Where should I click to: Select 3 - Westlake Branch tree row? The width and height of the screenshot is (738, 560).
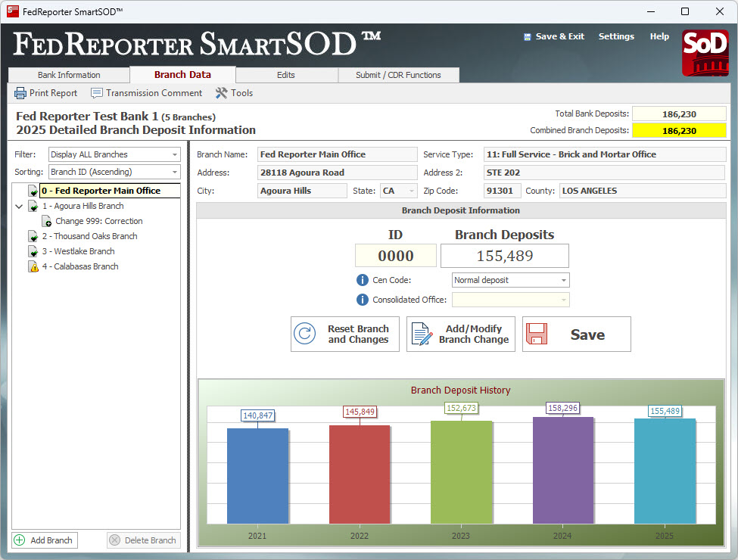point(78,251)
